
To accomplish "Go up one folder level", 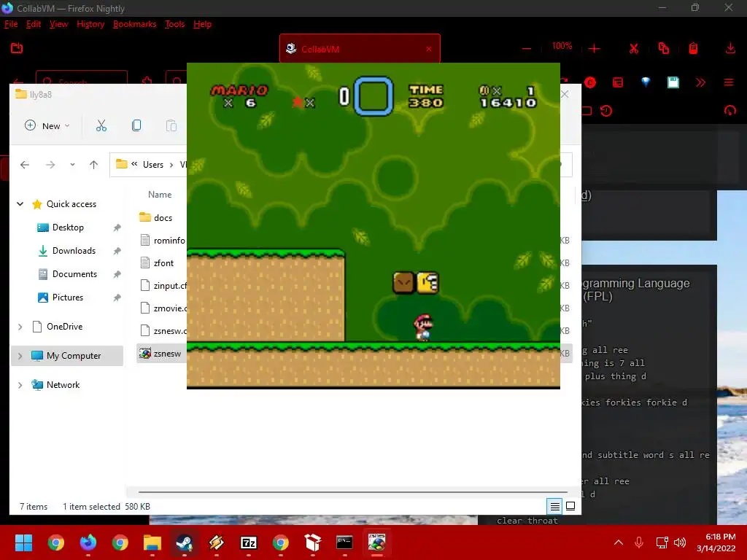I will pos(94,165).
